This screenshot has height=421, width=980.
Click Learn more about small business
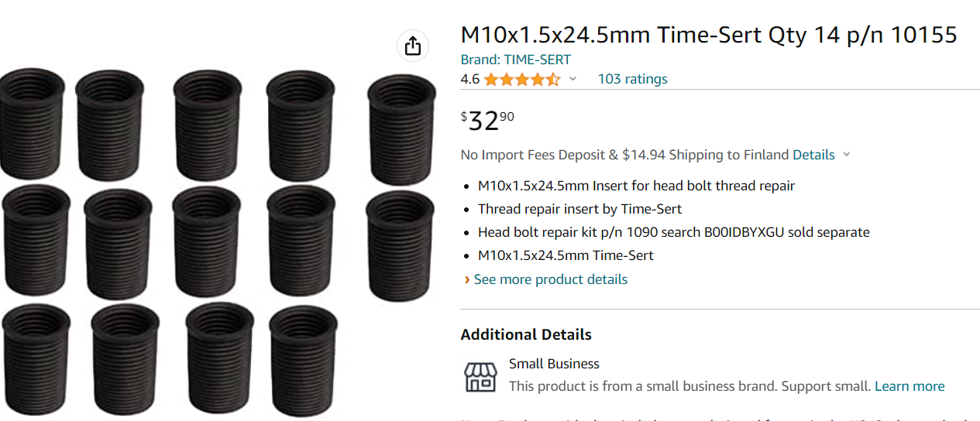pos(910,386)
